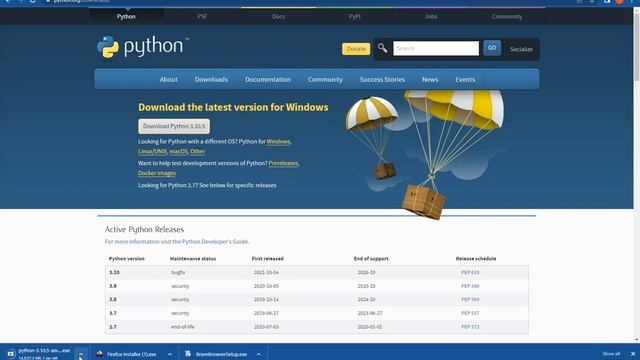Screen dimensions: 640x360
Task: Expand options arrow for BraveBrowserSetup download
Action: click(x=259, y=354)
